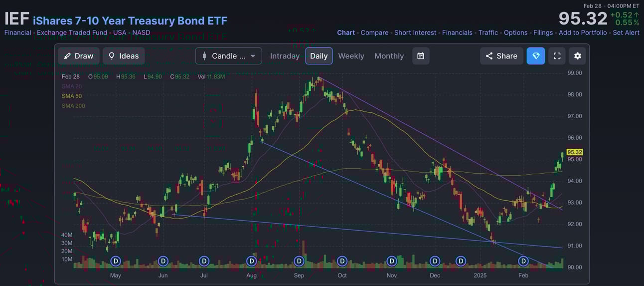Open the Traffic link
The height and width of the screenshot is (286, 644).
pos(488,32)
